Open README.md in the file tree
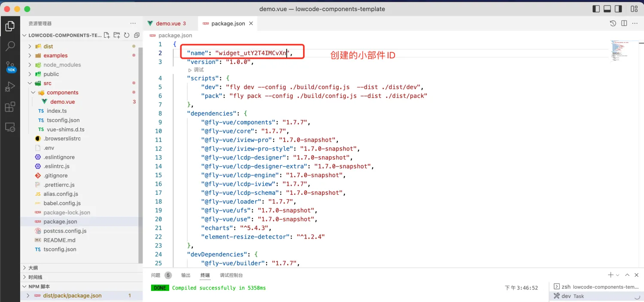 [59, 240]
